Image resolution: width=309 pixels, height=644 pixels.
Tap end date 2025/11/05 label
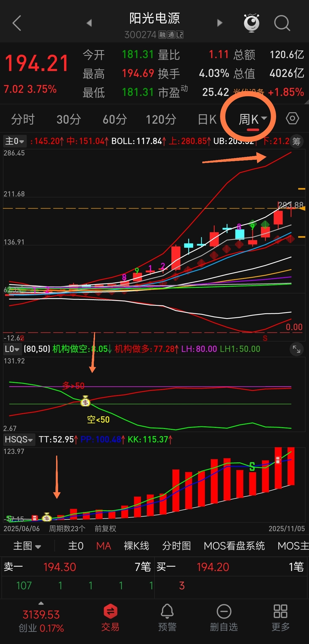(287, 529)
